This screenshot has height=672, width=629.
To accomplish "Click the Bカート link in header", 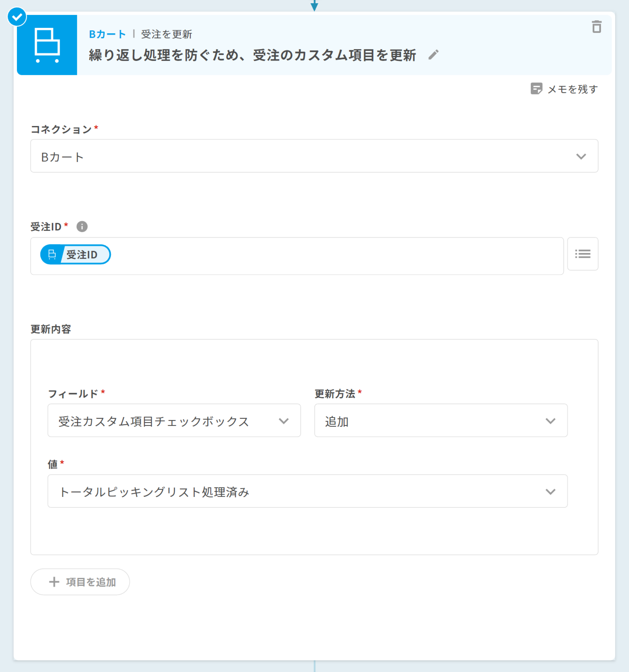I will (x=107, y=34).
